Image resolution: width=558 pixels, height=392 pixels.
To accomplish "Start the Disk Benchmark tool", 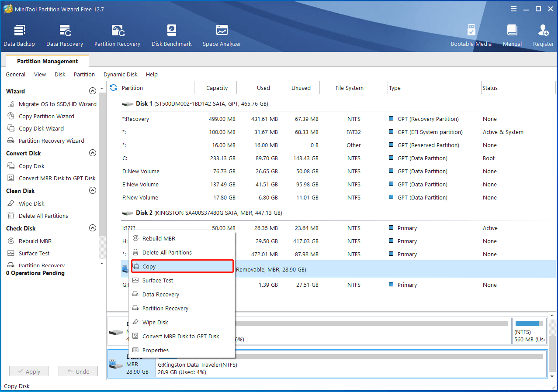I will (x=172, y=36).
